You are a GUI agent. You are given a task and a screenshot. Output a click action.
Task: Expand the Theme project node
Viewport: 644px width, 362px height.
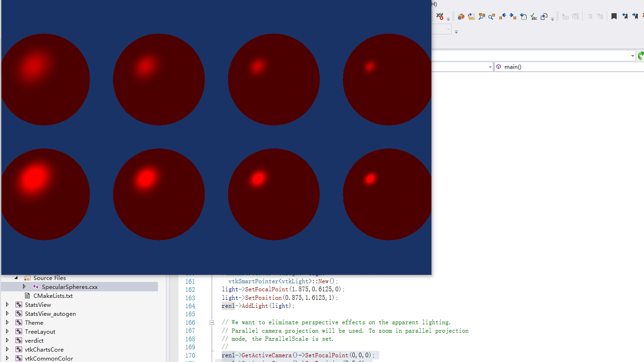[x=7, y=322]
